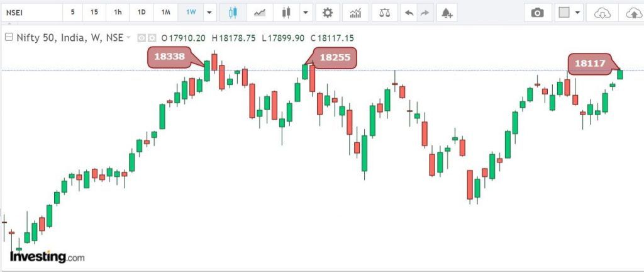Open the dropdown arrow after NSE title
Viewport: 644px width, 272px height.
pyautogui.click(x=128, y=38)
